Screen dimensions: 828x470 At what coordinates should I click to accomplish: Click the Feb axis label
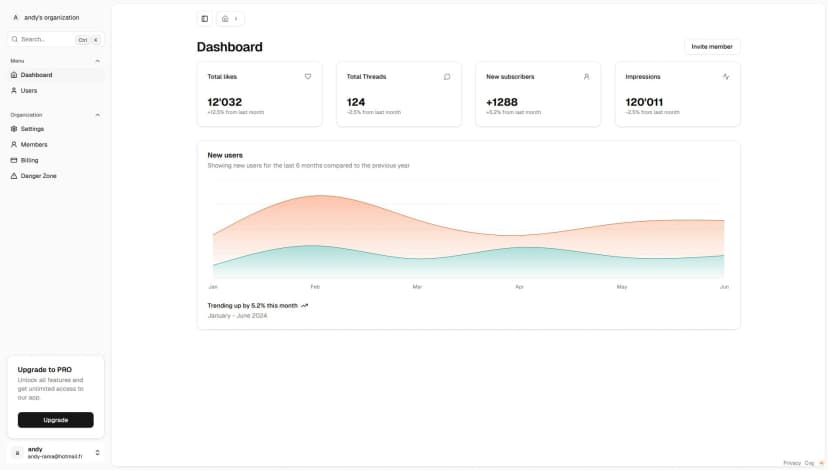315,287
